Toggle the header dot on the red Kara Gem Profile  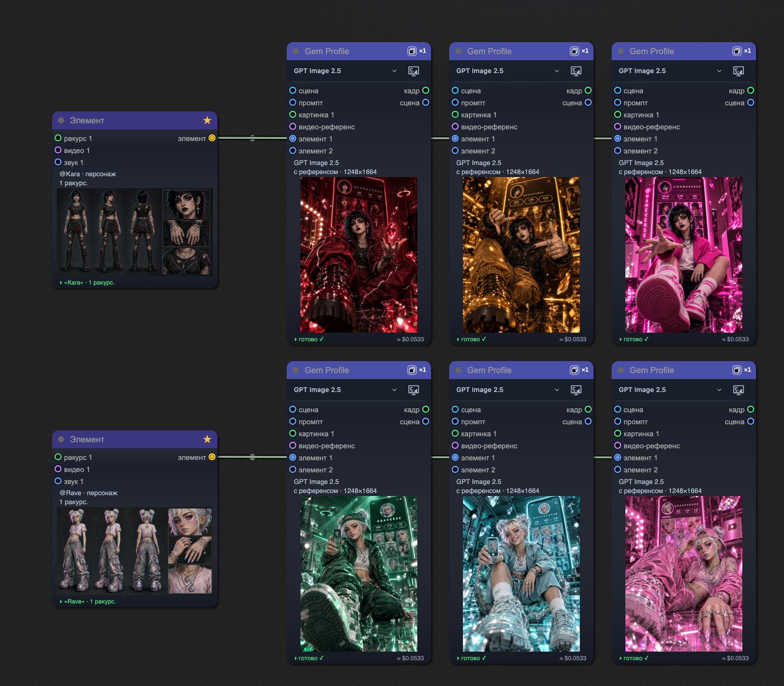[x=296, y=51]
